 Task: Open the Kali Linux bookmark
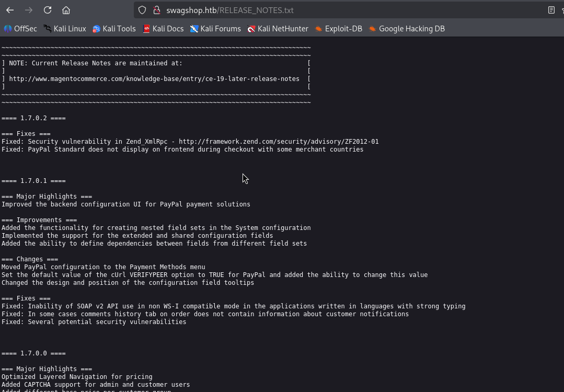[x=65, y=29]
